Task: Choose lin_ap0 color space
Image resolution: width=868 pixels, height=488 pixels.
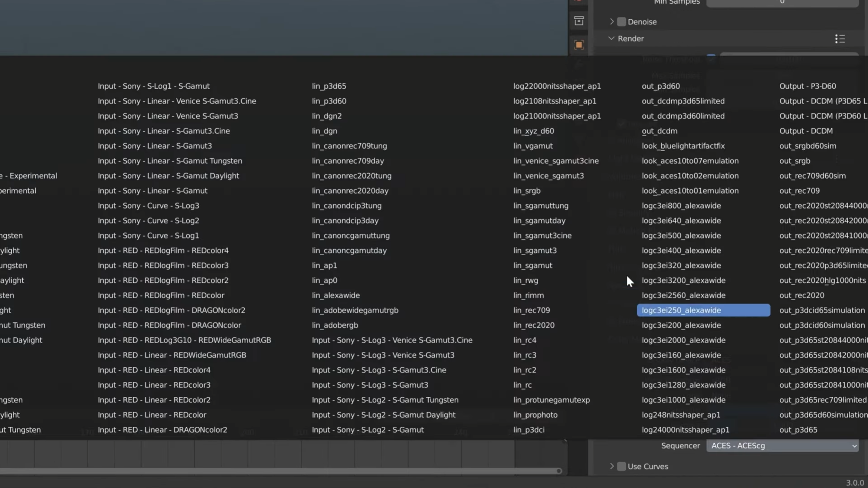Action: tap(324, 280)
